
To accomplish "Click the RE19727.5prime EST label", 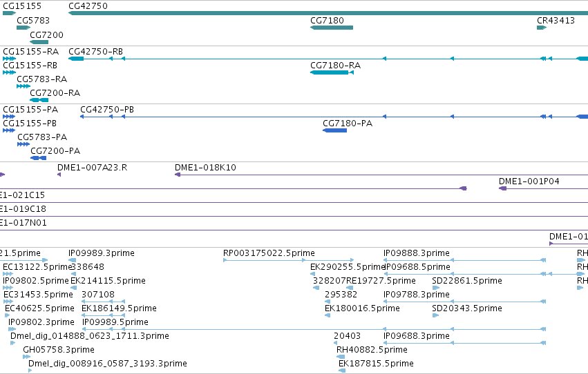I will coord(381,281).
